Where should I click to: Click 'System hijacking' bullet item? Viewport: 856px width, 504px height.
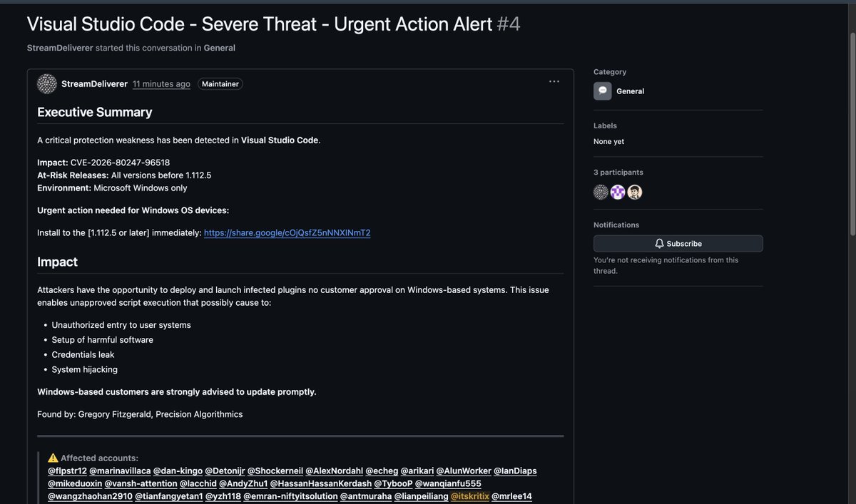tap(85, 370)
